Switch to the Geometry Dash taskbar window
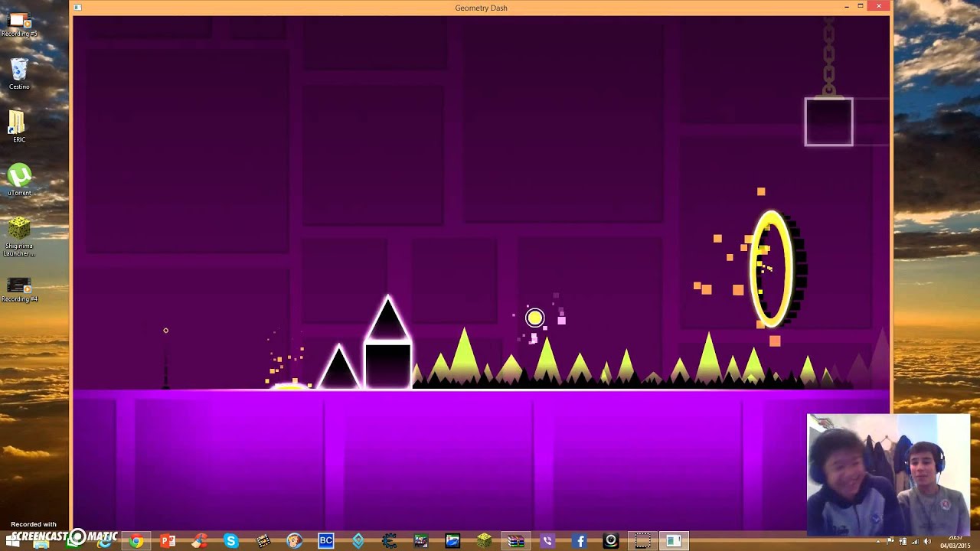The height and width of the screenshot is (551, 980). (x=673, y=541)
